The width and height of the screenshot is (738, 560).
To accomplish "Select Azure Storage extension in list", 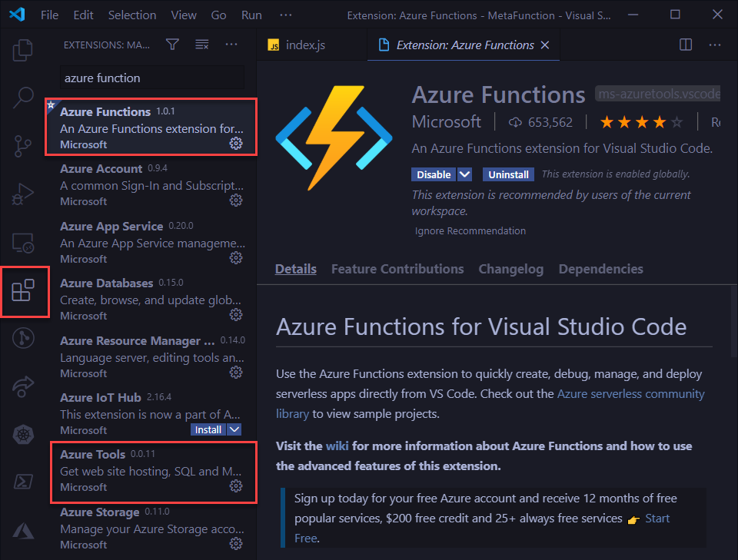I will [x=151, y=528].
